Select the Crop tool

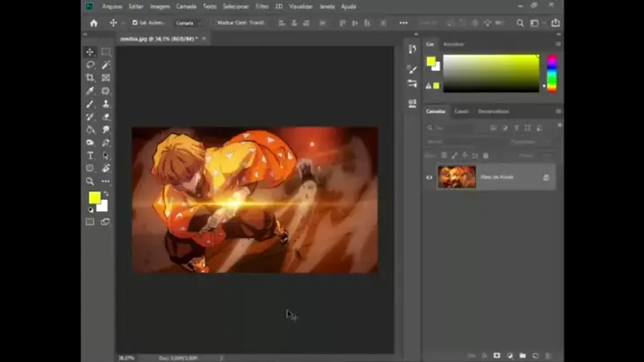90,78
